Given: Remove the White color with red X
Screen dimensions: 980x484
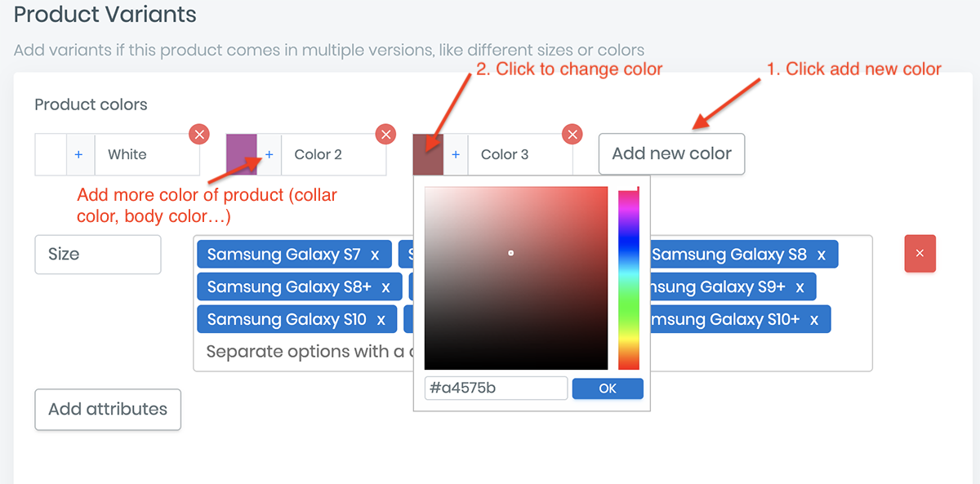Looking at the screenshot, I should 199,134.
